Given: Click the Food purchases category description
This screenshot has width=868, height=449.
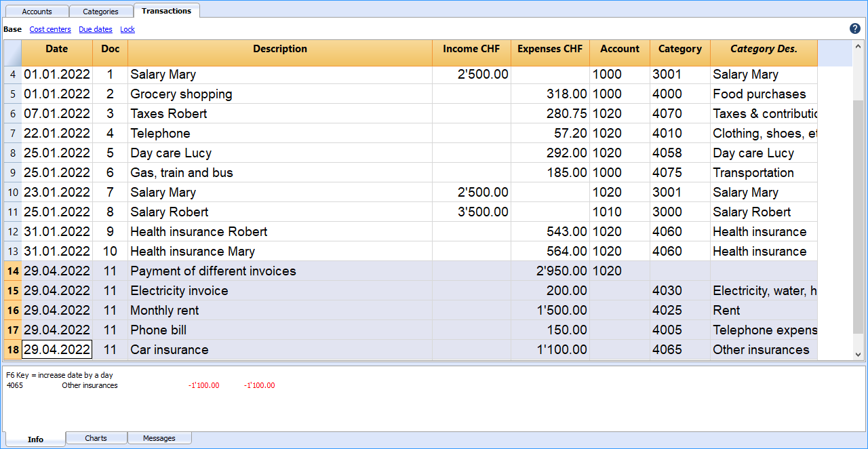Looking at the screenshot, I should point(764,94).
